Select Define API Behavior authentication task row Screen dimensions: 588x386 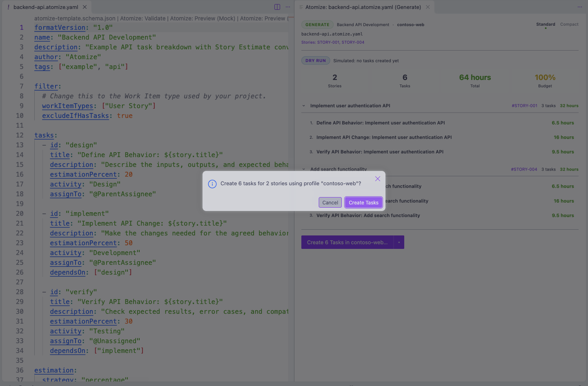[440, 123]
